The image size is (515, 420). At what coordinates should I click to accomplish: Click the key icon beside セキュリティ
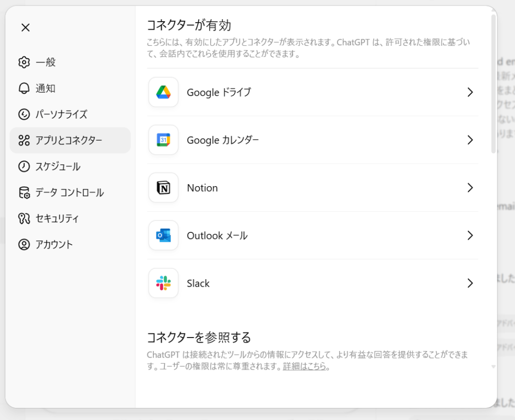[x=24, y=218]
